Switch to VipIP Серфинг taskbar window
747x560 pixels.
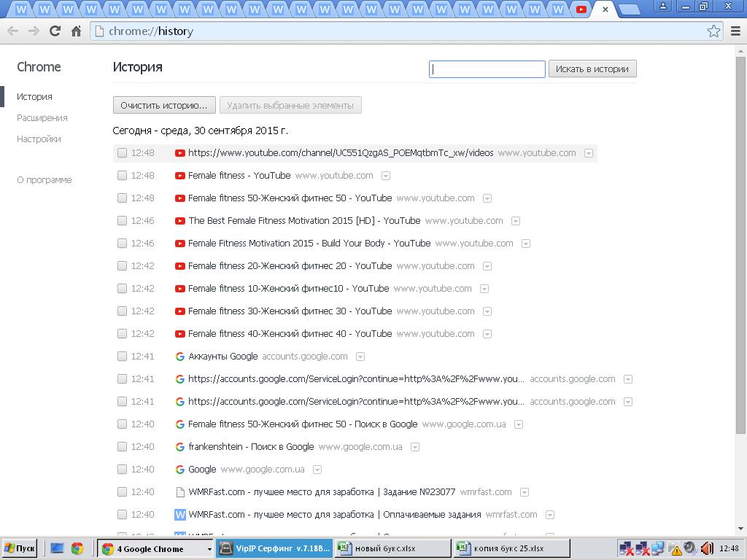coord(274,548)
